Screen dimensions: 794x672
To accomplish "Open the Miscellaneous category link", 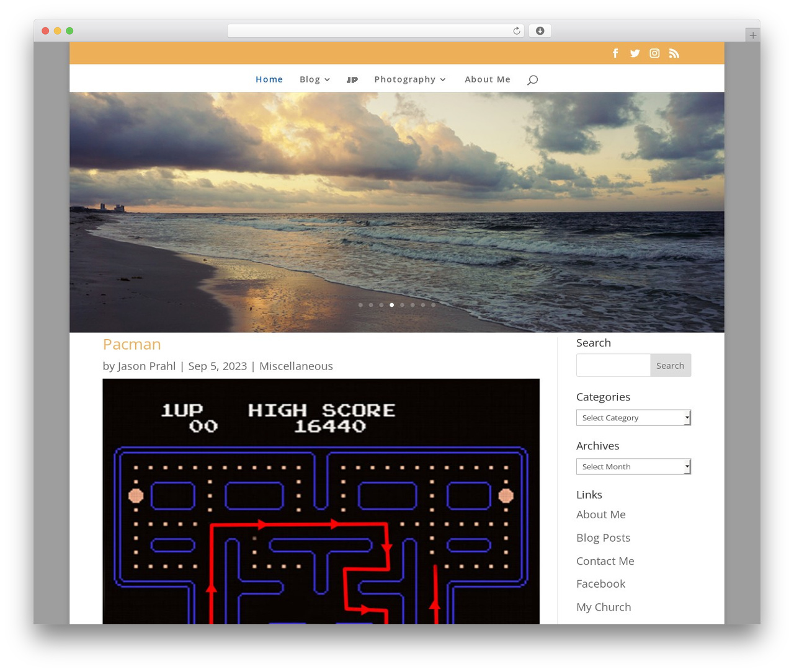I will pos(296,366).
